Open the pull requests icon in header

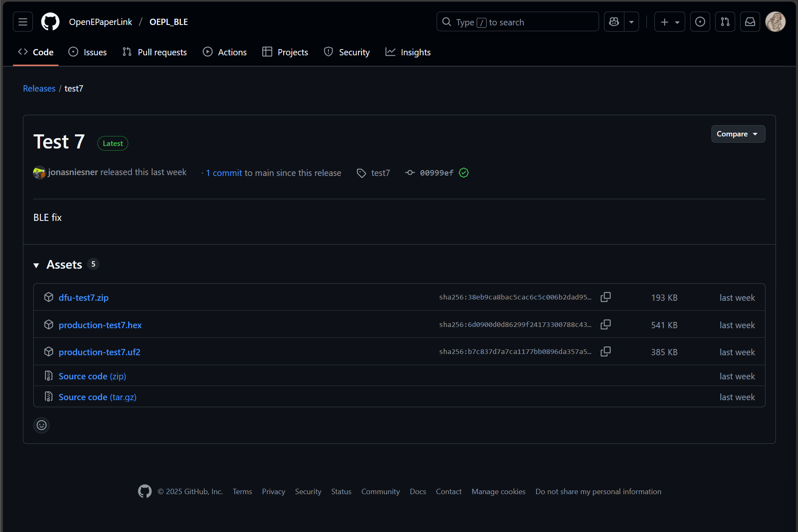(725, 22)
